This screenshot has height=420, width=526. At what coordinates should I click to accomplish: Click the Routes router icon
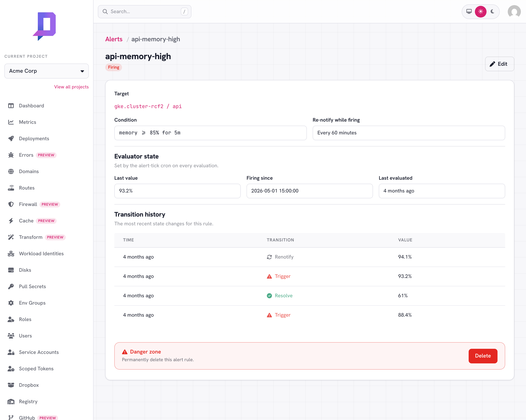pyautogui.click(x=11, y=188)
